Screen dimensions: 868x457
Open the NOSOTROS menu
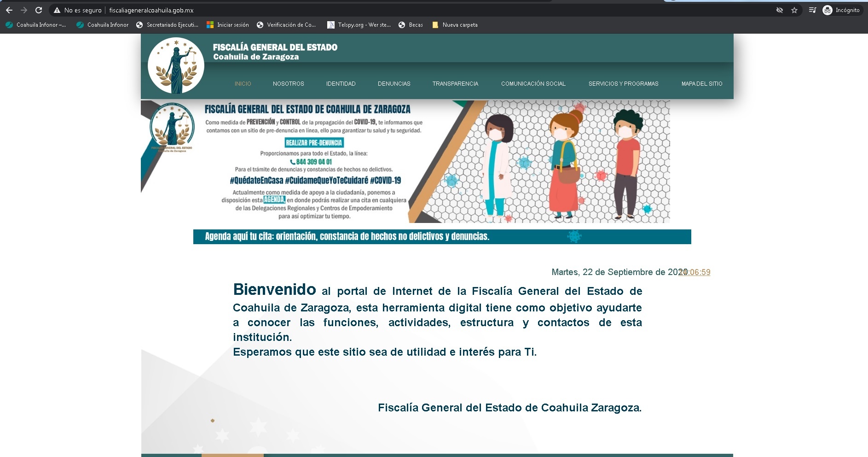pos(288,84)
